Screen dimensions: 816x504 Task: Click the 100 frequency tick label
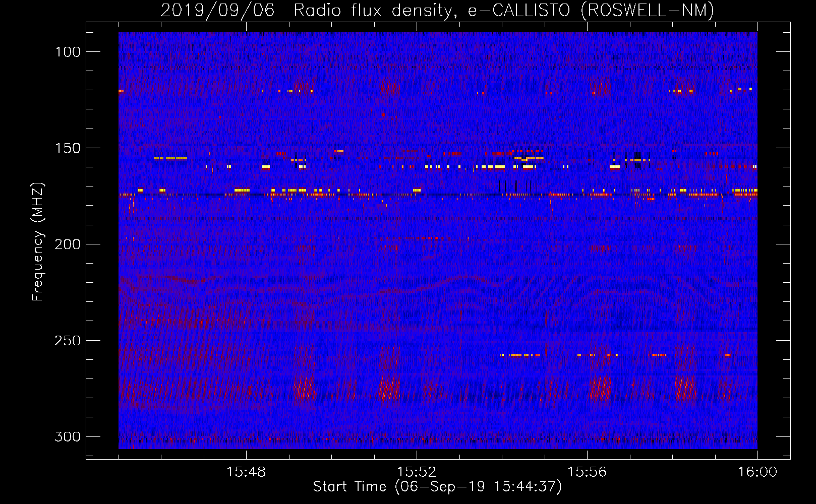click(68, 52)
